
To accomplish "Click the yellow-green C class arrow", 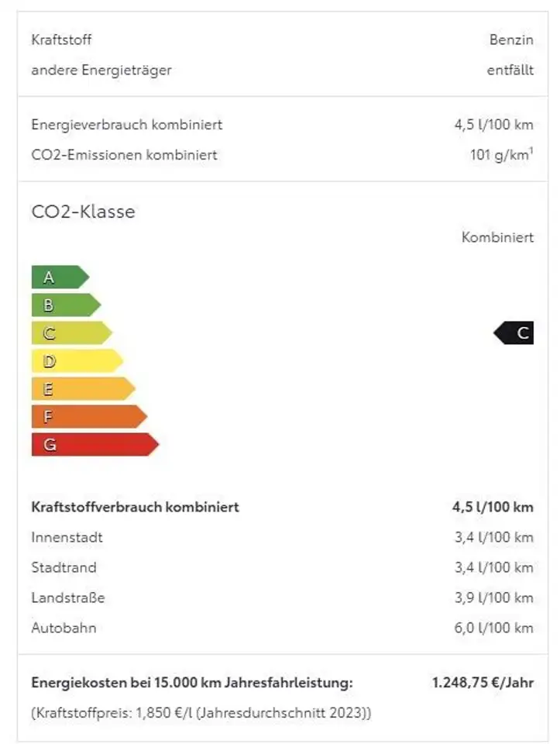I will click(x=70, y=333).
